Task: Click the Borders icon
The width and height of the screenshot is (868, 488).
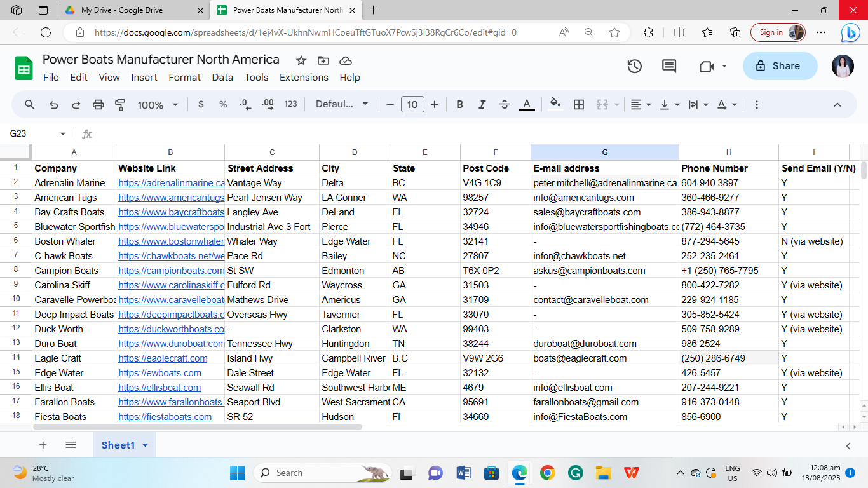Action: point(579,105)
